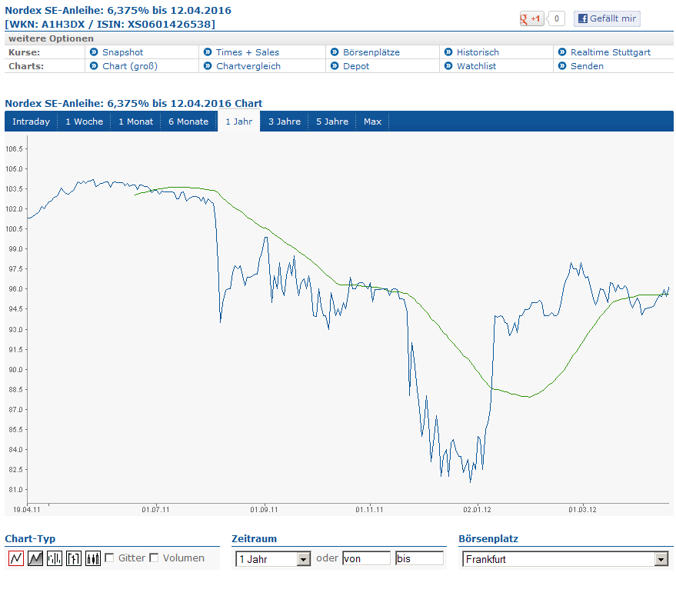Open the Watchlist link

tap(476, 66)
